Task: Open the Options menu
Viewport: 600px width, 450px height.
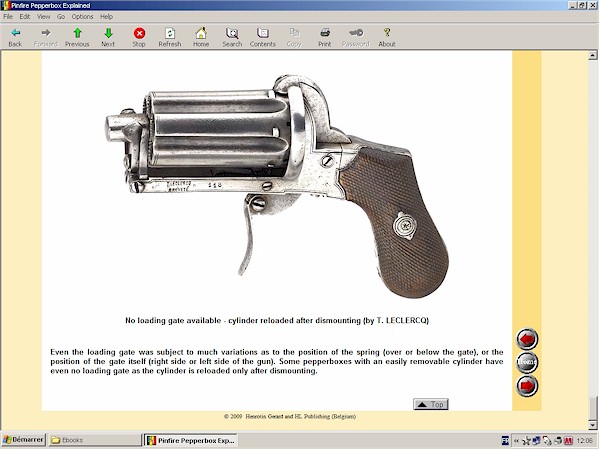Action: click(x=82, y=16)
